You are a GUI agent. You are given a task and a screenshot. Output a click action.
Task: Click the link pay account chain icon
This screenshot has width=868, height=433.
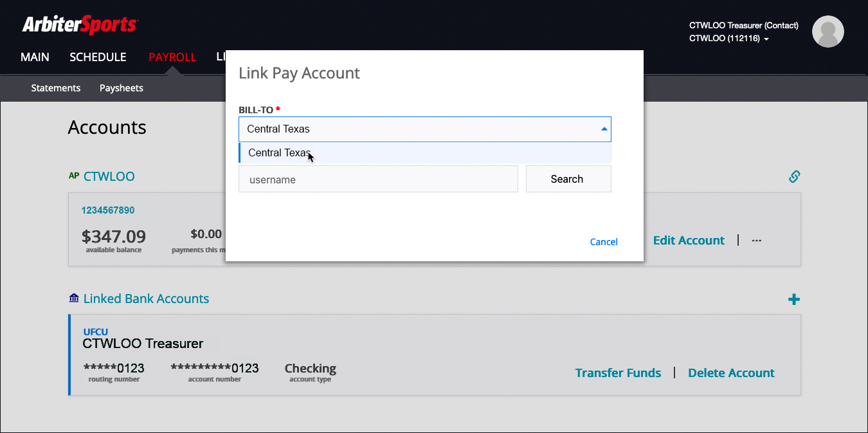point(794,176)
